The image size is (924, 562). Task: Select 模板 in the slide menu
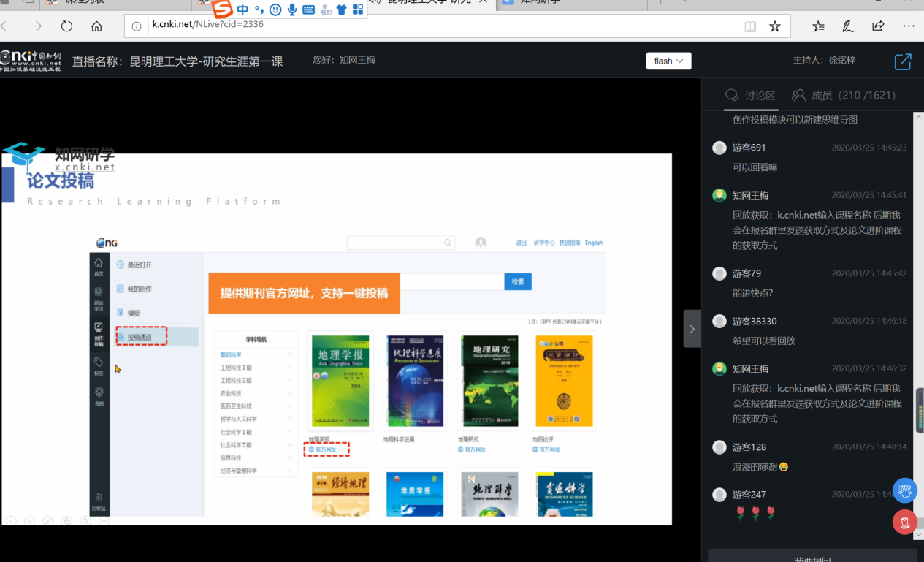click(129, 313)
